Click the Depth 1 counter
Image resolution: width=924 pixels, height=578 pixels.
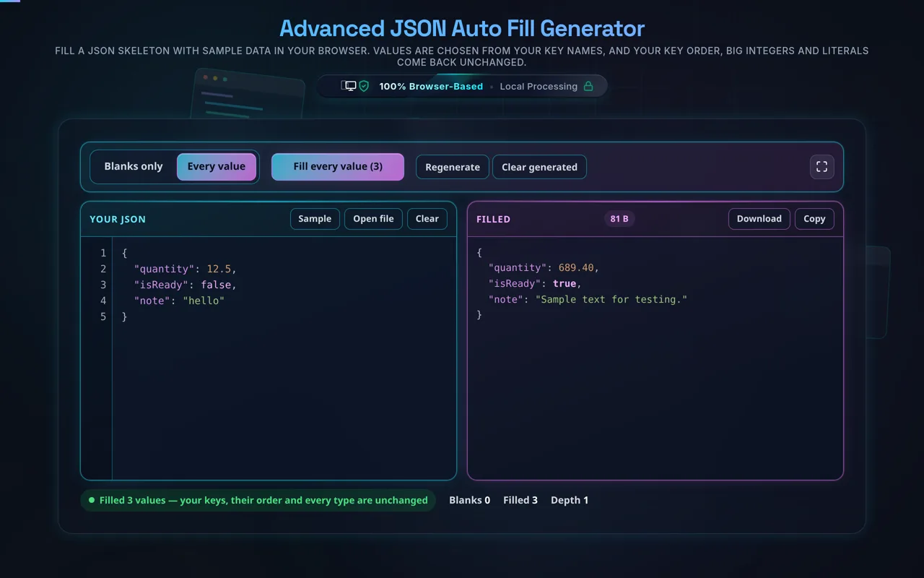(570, 500)
